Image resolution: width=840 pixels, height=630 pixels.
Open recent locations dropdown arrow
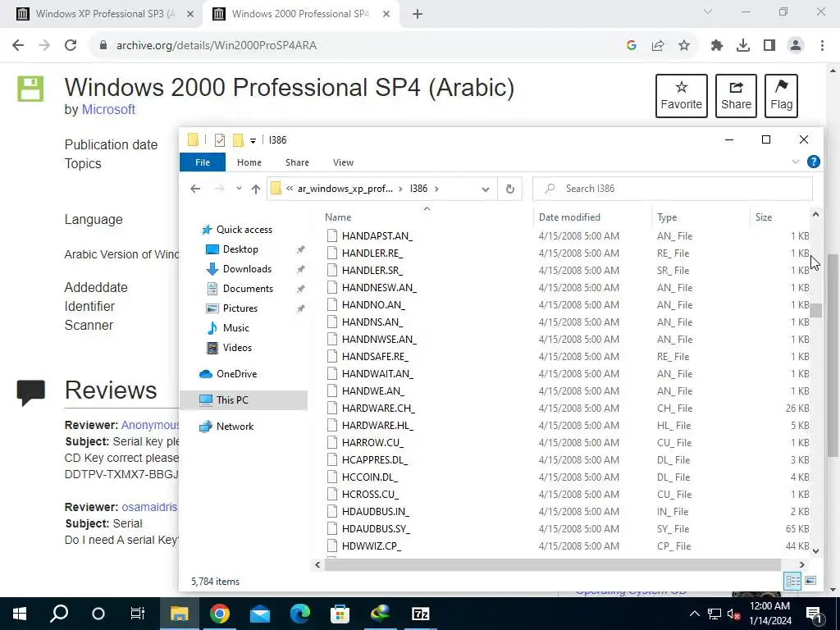pos(239,189)
